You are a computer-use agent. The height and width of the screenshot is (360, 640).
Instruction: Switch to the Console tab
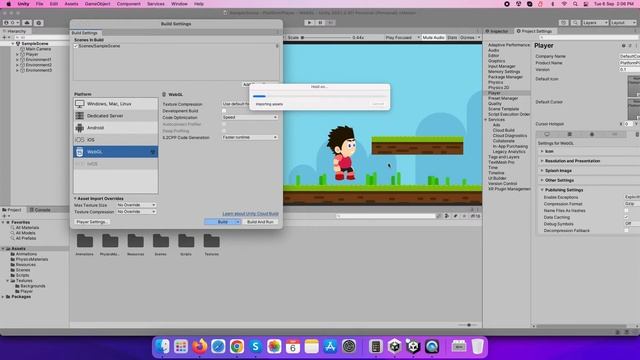(x=40, y=210)
